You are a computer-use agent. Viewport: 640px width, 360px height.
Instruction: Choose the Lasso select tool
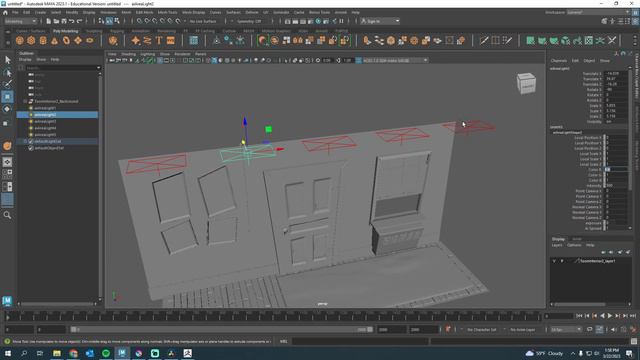pyautogui.click(x=7, y=73)
